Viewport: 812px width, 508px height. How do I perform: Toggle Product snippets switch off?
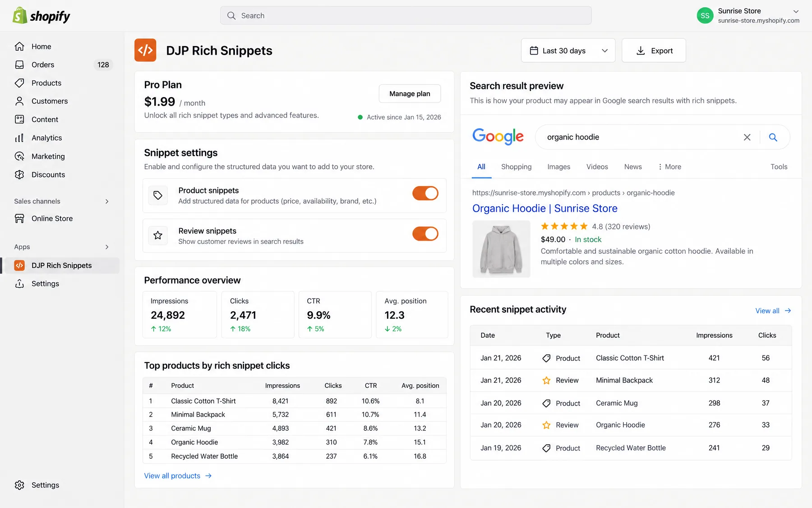pyautogui.click(x=425, y=193)
